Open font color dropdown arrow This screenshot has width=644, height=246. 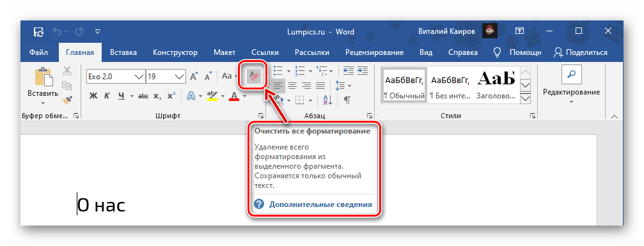[x=244, y=96]
